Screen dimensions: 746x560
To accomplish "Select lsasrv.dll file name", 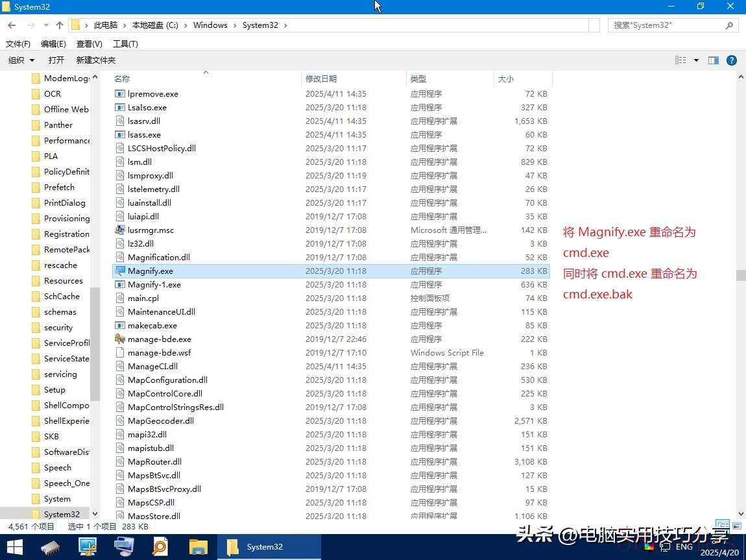I will 143,121.
